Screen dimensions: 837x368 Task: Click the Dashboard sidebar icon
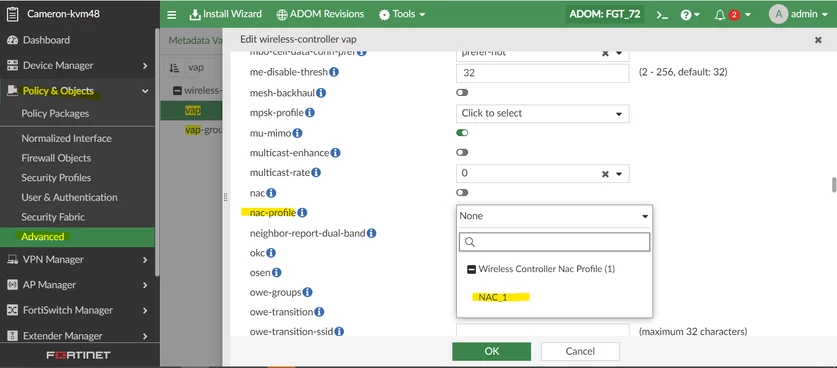[12, 40]
